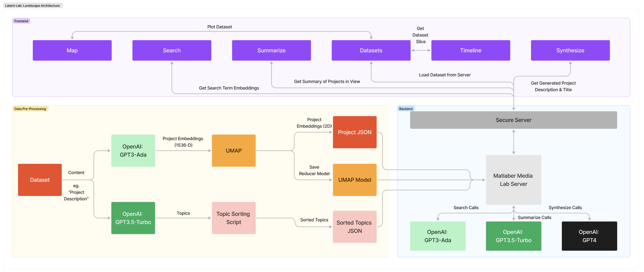Image resolution: width=644 pixels, height=272 pixels.
Task: Click the purple Map box
Action: tap(72, 50)
